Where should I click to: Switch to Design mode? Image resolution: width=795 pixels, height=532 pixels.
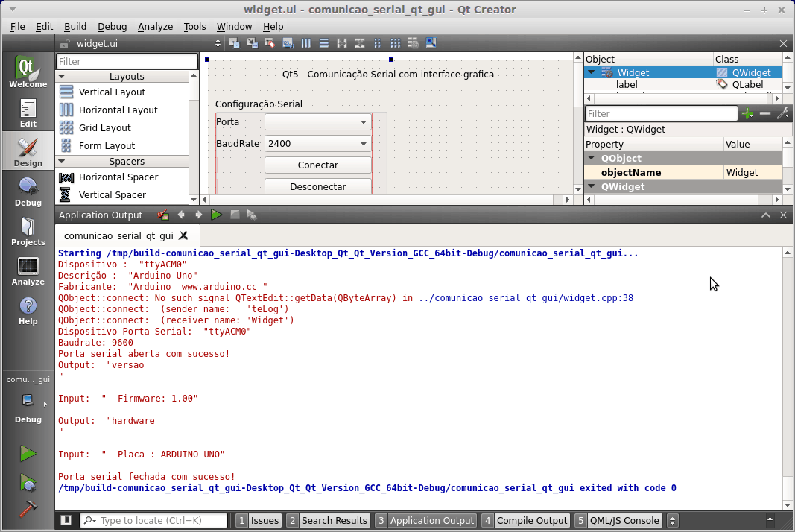point(28,151)
